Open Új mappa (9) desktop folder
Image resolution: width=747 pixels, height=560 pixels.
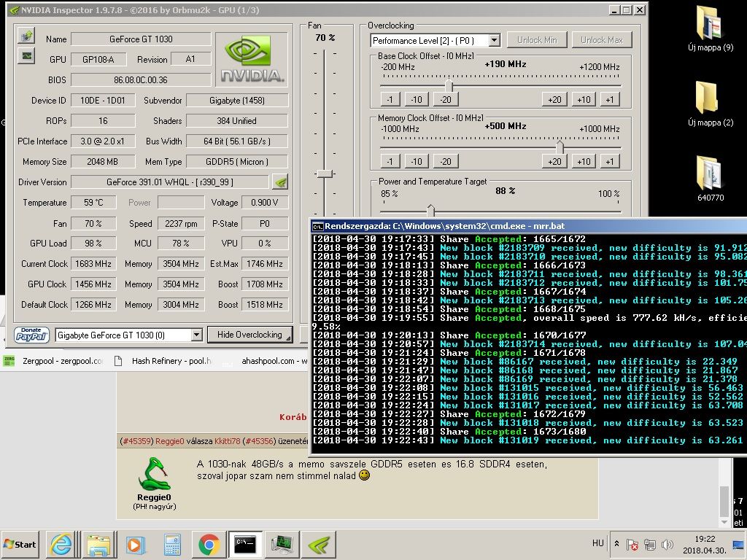[x=711, y=29]
